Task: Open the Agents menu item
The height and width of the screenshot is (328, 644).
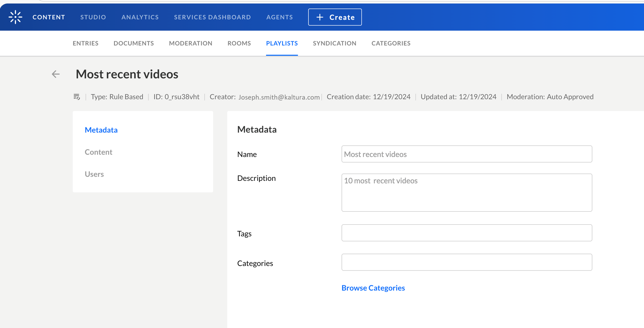Action: 279,17
